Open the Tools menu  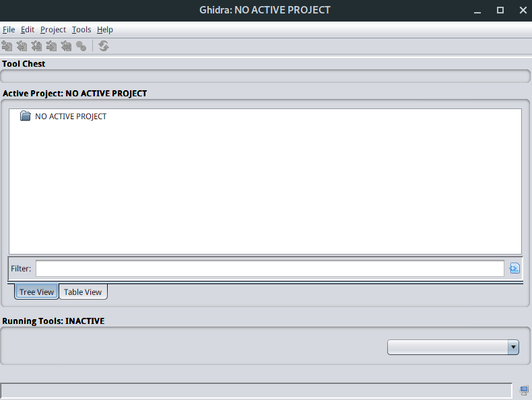pos(81,30)
